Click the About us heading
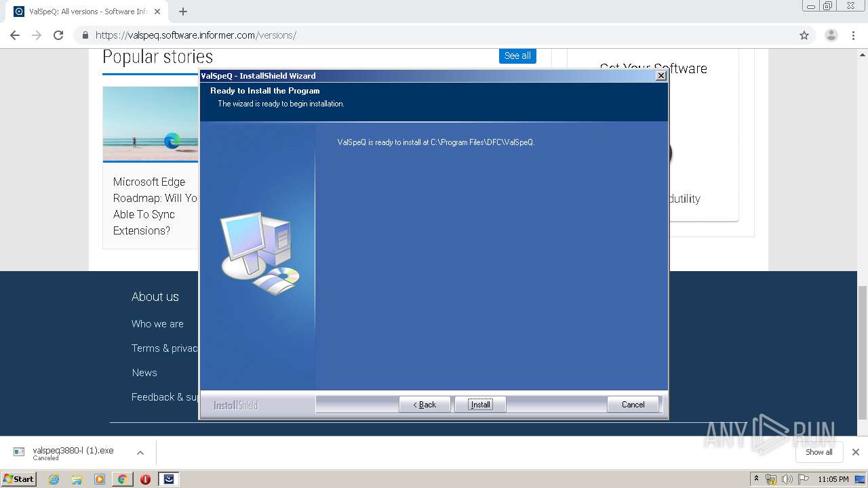 pyautogui.click(x=155, y=297)
